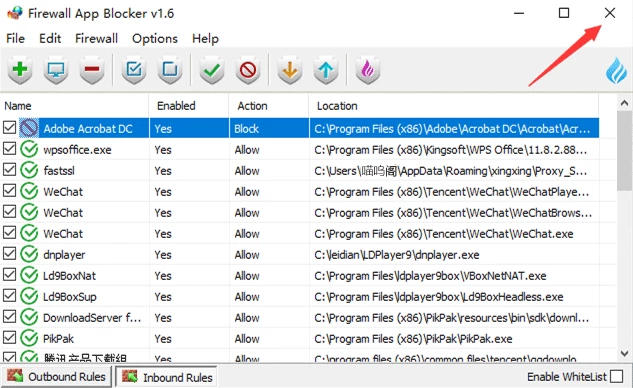Viewport: 633px width, 388px height.
Task: Click the red prohibited Block toolbar icon
Action: tap(247, 70)
